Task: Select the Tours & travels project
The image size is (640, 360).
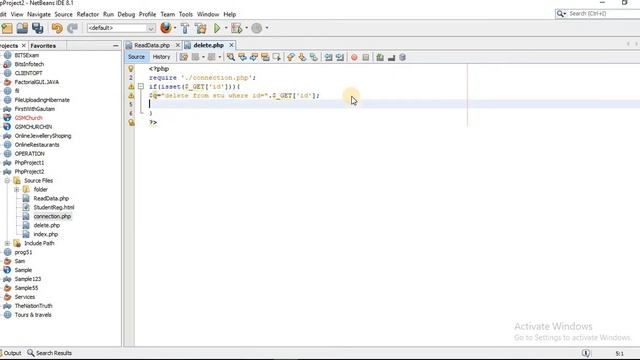Action: [33, 315]
